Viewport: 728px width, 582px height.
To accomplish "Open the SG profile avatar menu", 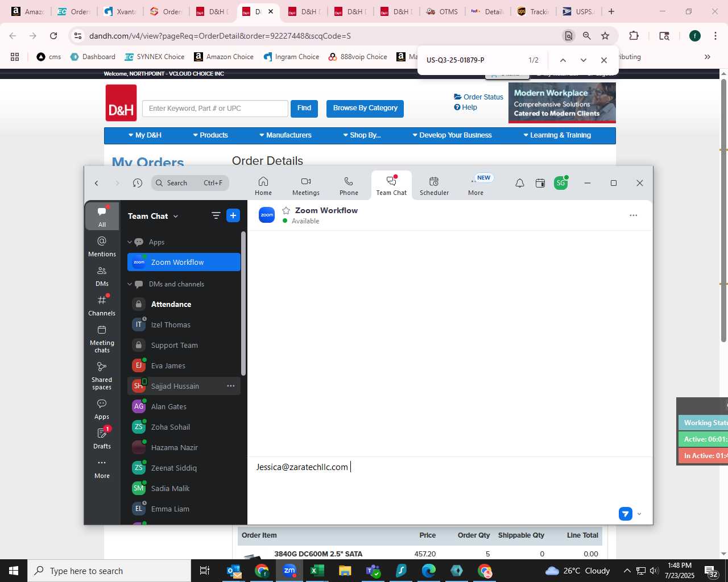I will point(561,183).
